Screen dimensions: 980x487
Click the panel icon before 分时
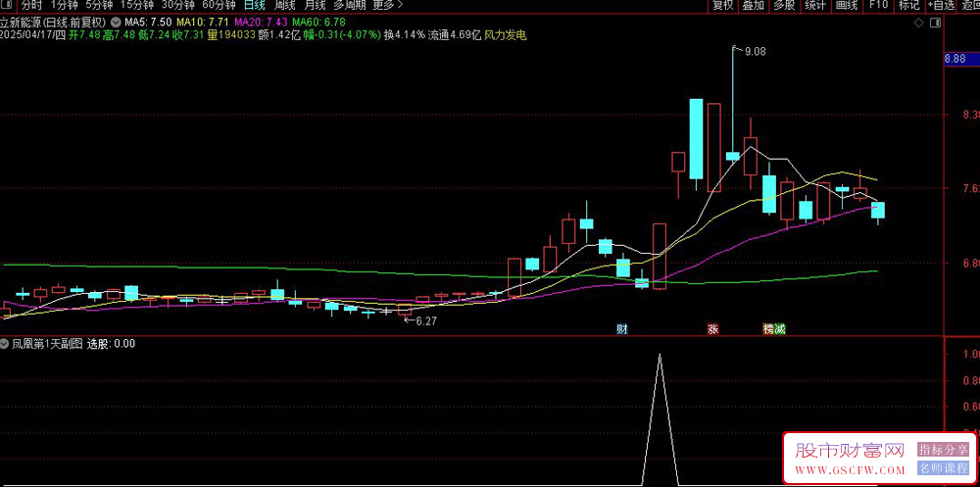[6, 5]
